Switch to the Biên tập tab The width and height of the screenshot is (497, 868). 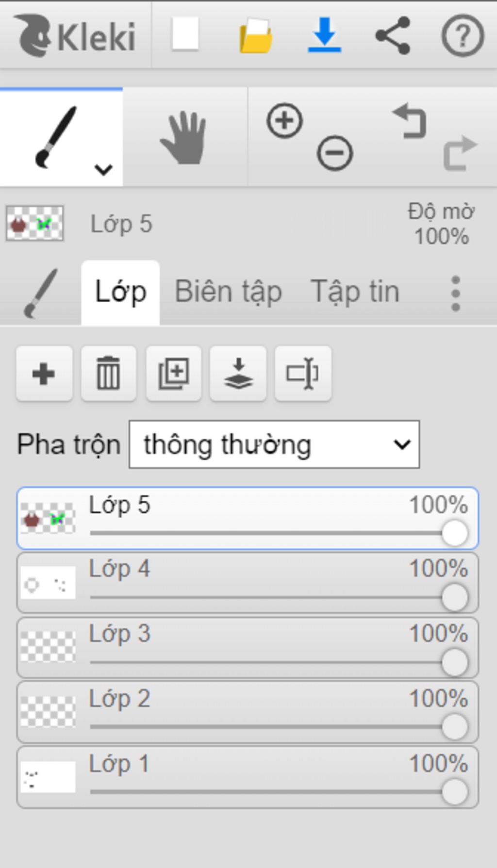coord(228,292)
